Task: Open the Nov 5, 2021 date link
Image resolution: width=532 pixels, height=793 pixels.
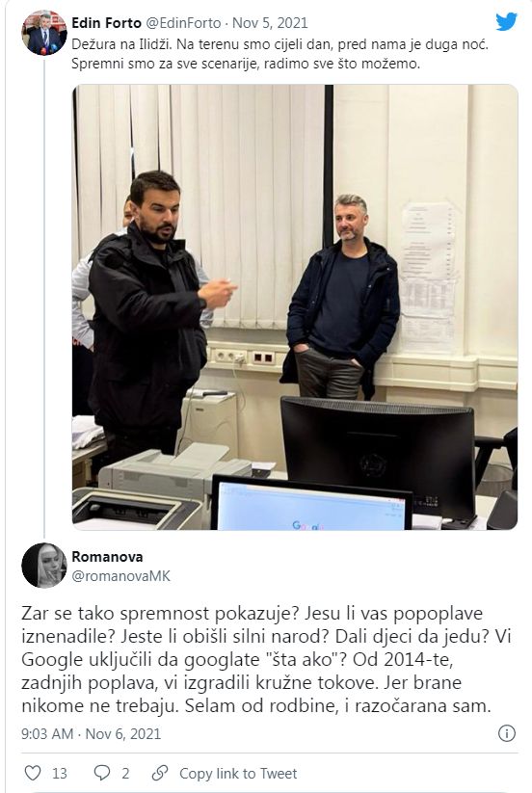Action: 270,23
